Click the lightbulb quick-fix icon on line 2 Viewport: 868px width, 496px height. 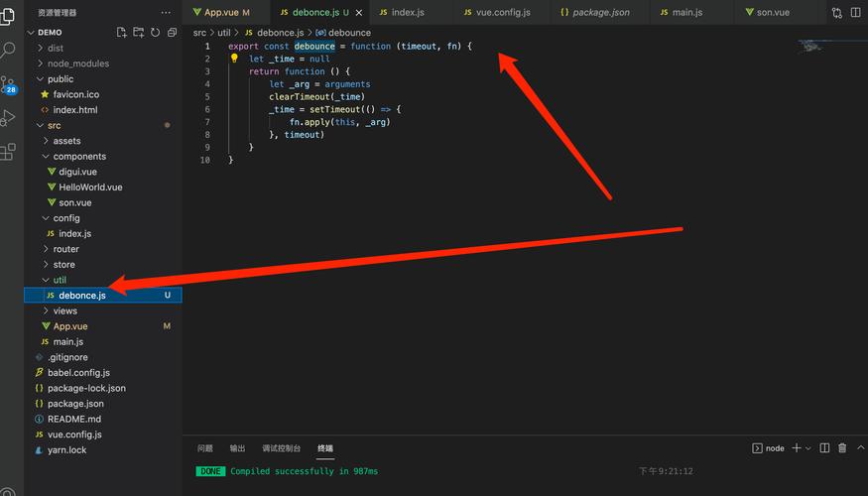[235, 59]
